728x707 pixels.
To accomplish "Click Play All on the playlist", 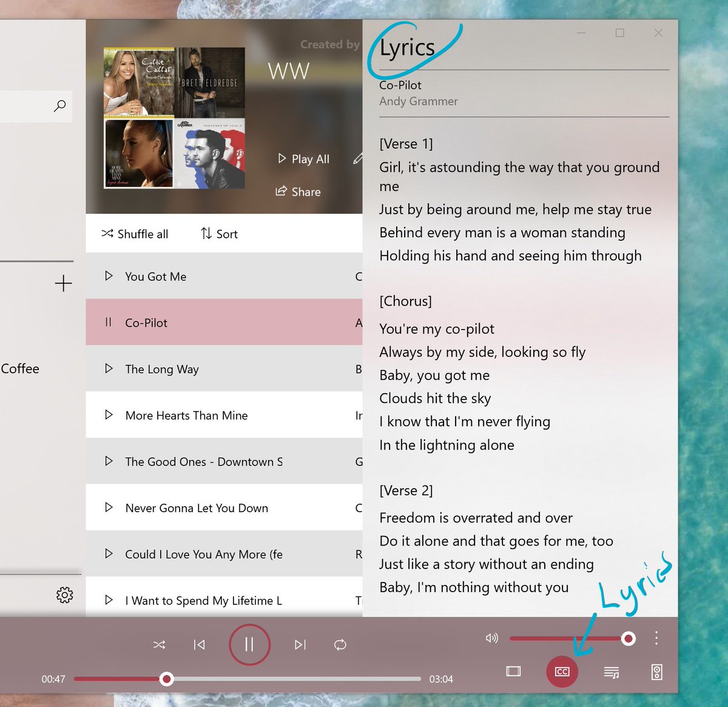I will [303, 158].
